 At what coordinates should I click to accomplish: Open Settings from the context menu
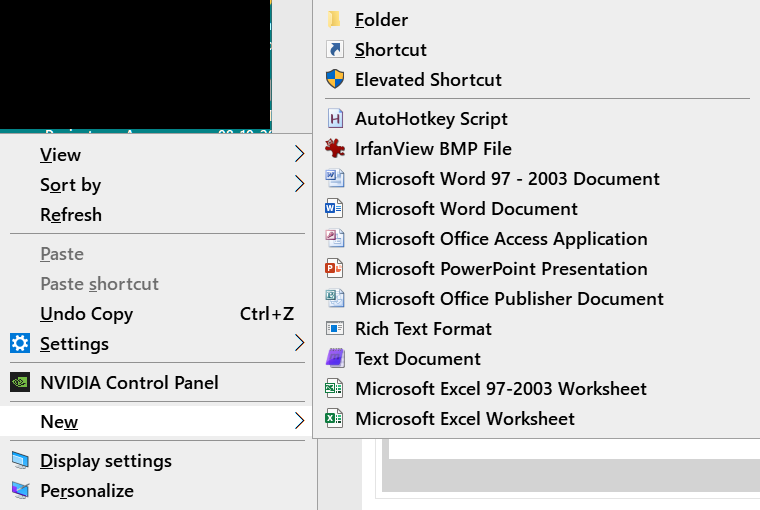(158, 344)
